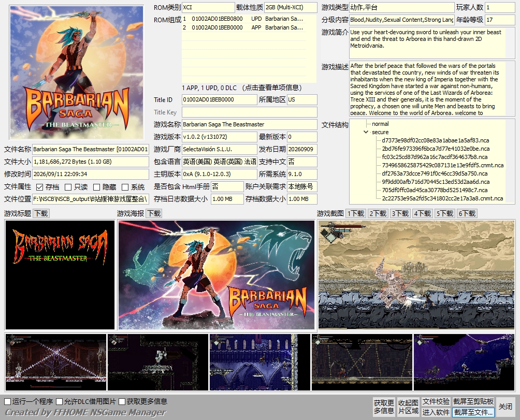Download the game title image (游戏标题 下载)
Image resolution: width=520 pixels, height=420 pixels.
click(41, 213)
